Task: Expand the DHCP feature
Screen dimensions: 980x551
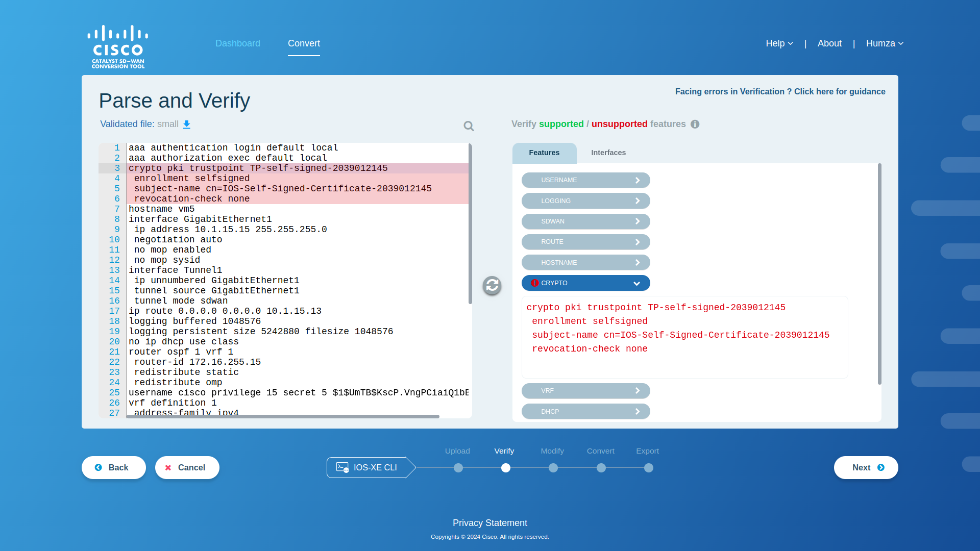Action: tap(585, 412)
